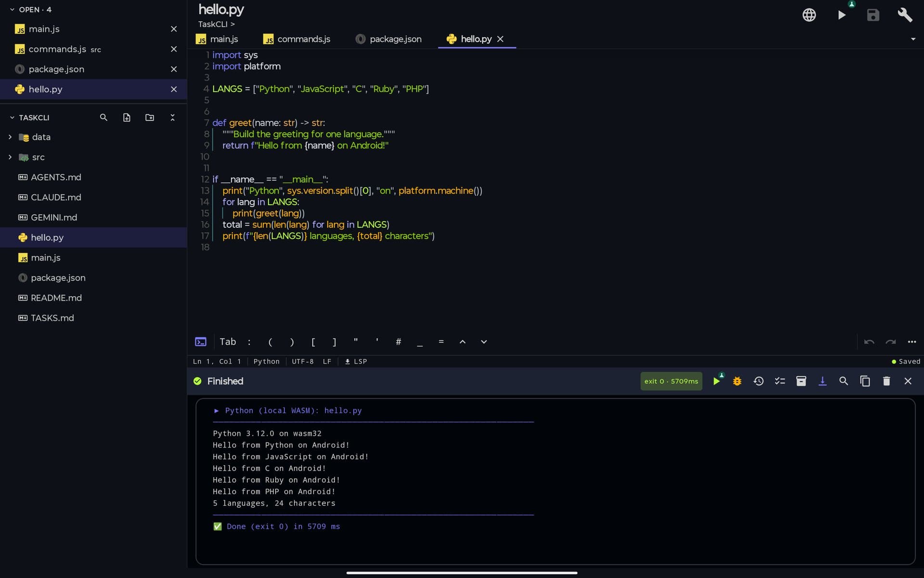Image resolution: width=924 pixels, height=578 pixels.
Task: Close the output panel
Action: pyautogui.click(x=908, y=381)
